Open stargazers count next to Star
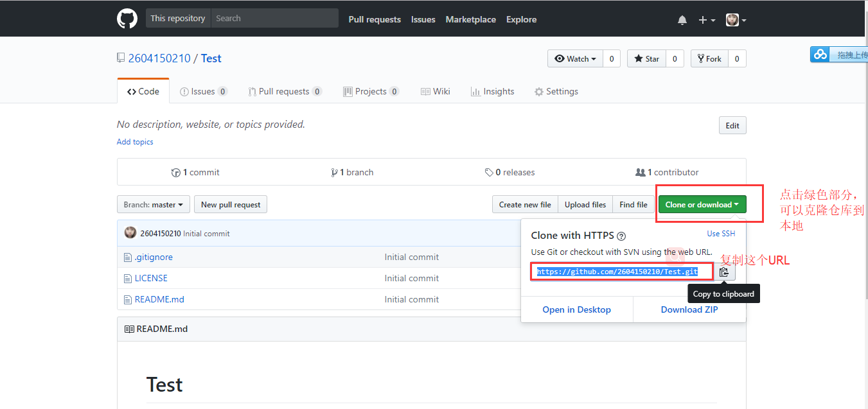 click(675, 58)
